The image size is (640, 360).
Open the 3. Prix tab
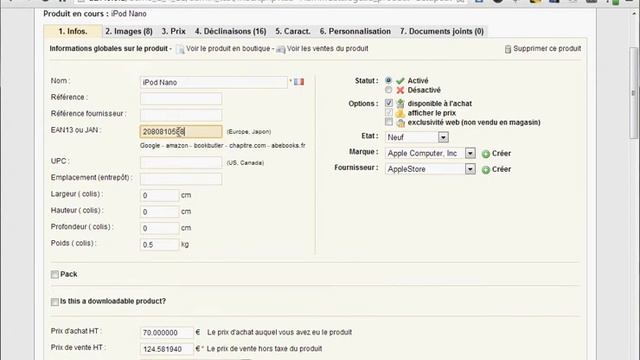173,31
